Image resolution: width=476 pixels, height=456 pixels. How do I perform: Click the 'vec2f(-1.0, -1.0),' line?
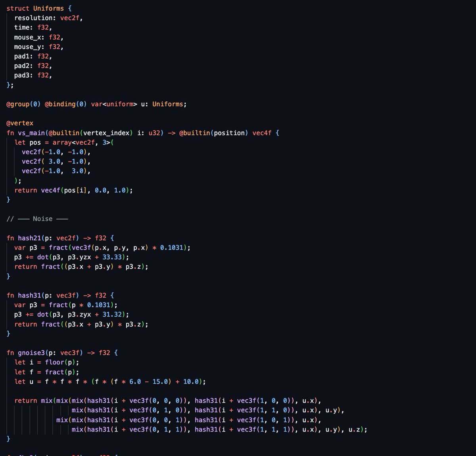point(56,152)
